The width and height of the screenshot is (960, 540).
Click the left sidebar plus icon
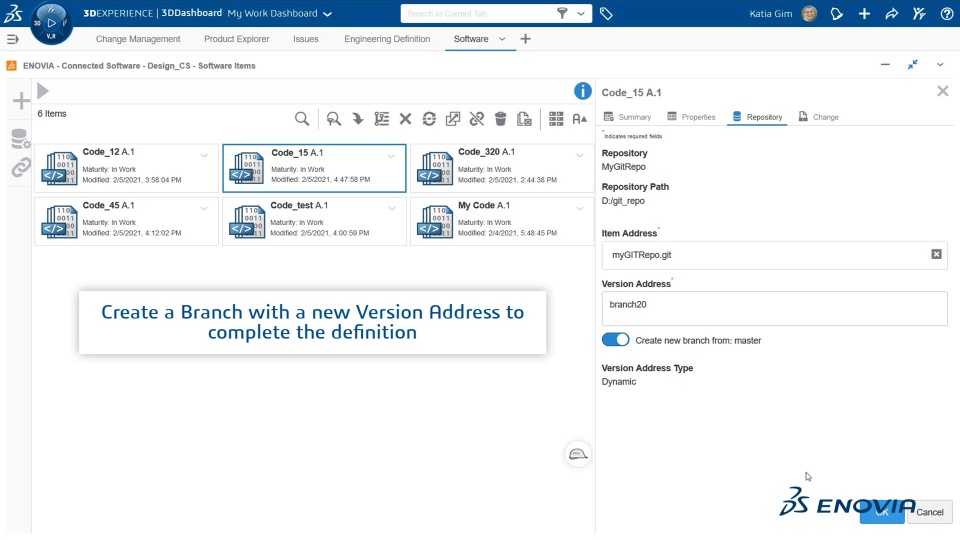click(21, 101)
